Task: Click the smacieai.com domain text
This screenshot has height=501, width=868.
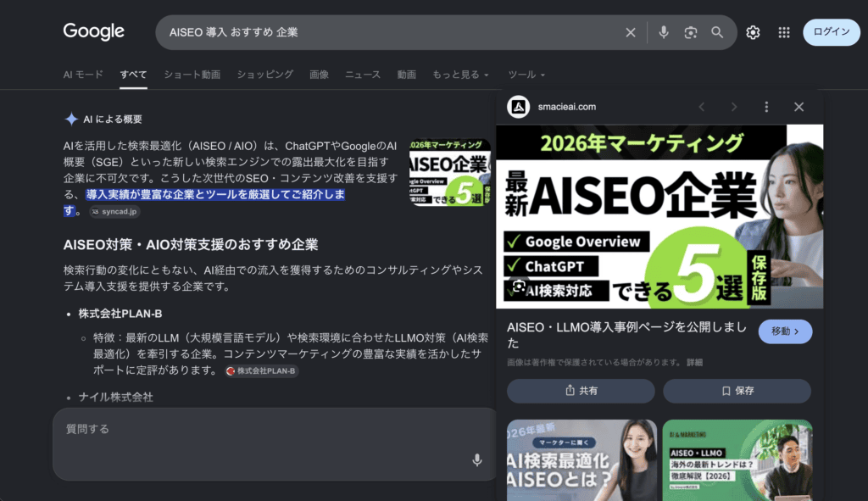Action: tap(567, 107)
